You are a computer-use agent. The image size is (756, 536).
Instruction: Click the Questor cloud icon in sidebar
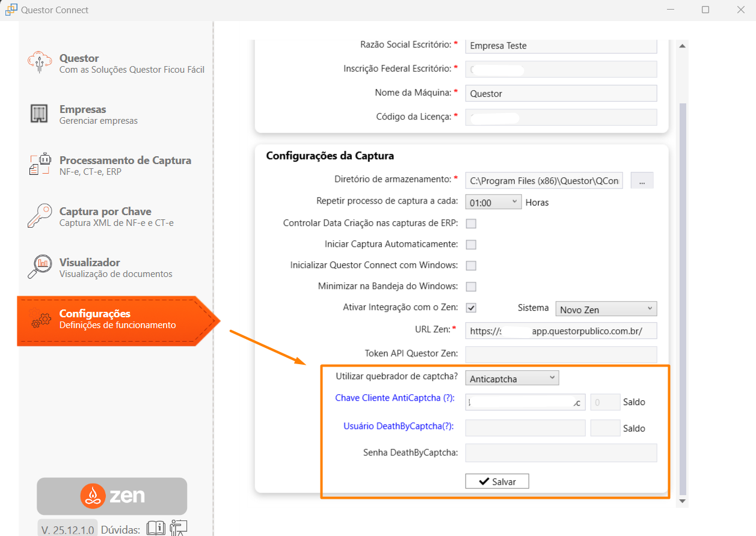tap(40, 62)
